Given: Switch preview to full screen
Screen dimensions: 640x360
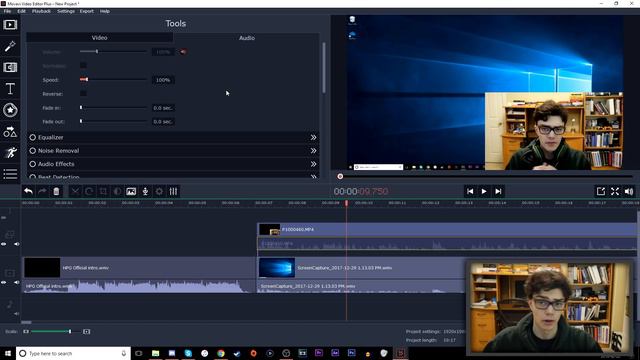Looking at the screenshot, I should point(615,191).
